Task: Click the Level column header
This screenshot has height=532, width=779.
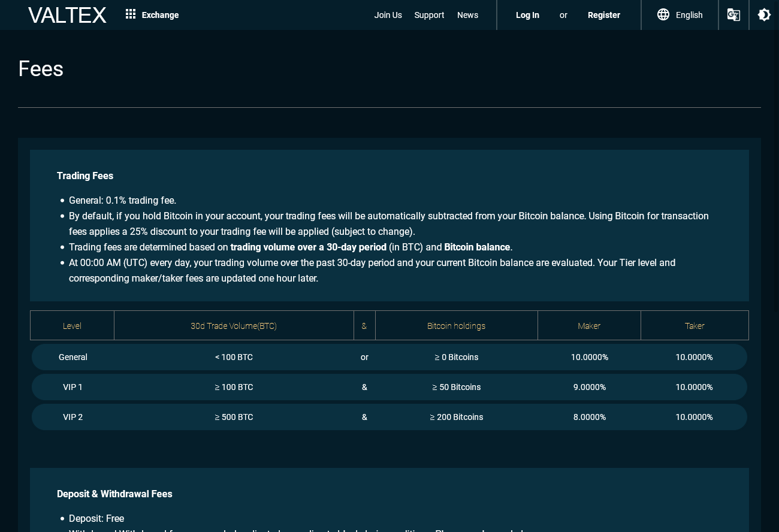Action: point(72,326)
